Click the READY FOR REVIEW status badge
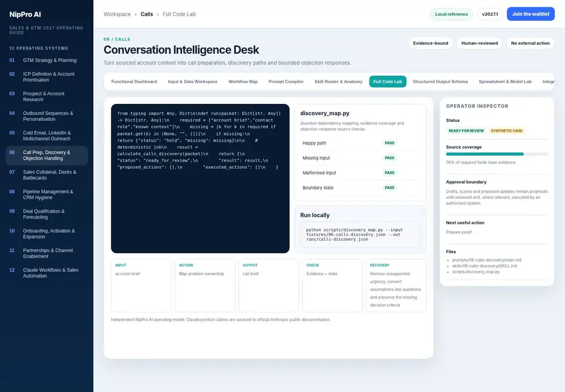The width and height of the screenshot is (565, 392). tap(466, 131)
